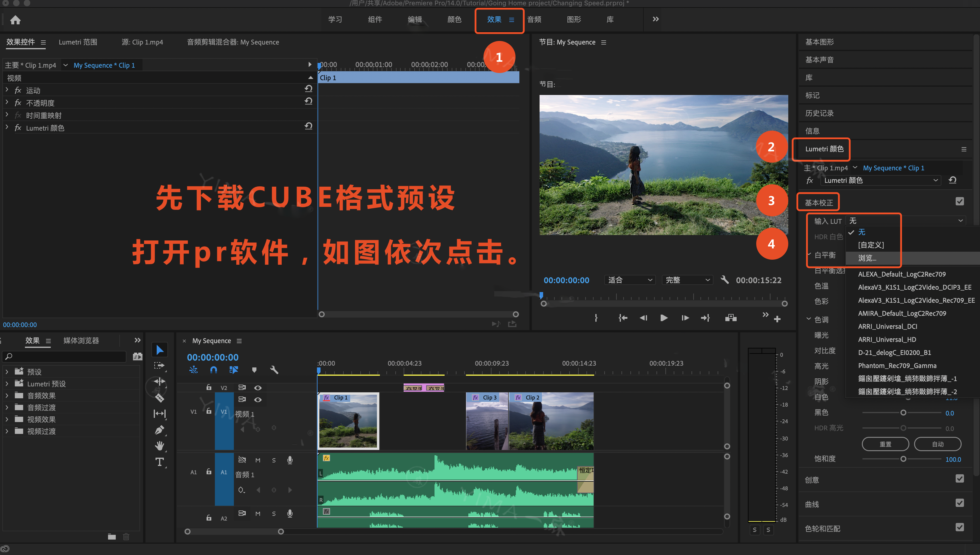Go to In point in Program monitor
Screen dimensions: 980x555
[x=622, y=318]
